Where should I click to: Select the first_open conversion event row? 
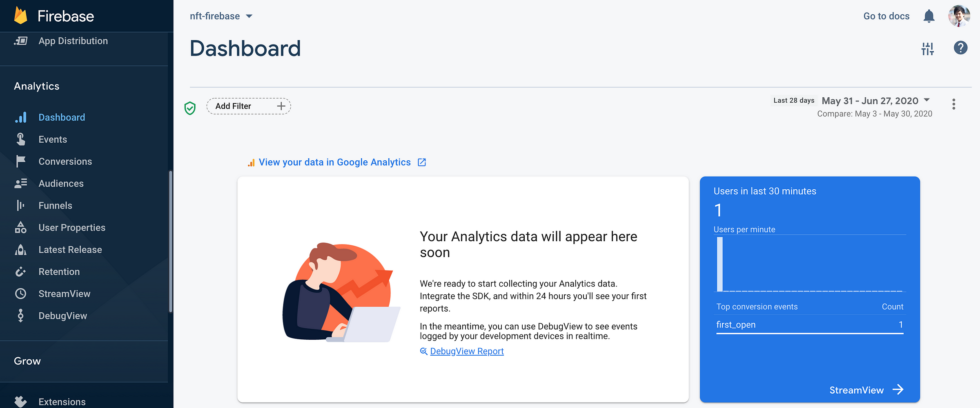point(810,325)
